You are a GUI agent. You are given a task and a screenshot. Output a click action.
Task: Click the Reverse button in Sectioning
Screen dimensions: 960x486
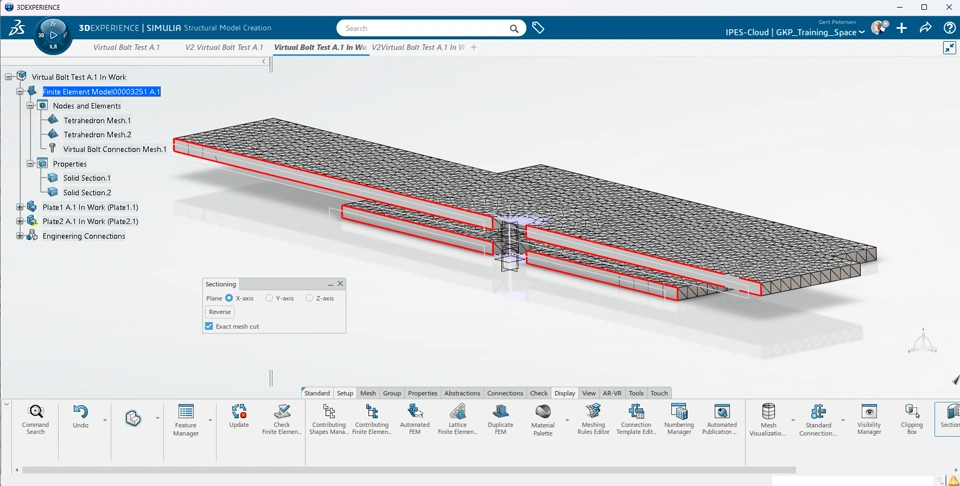[219, 312]
